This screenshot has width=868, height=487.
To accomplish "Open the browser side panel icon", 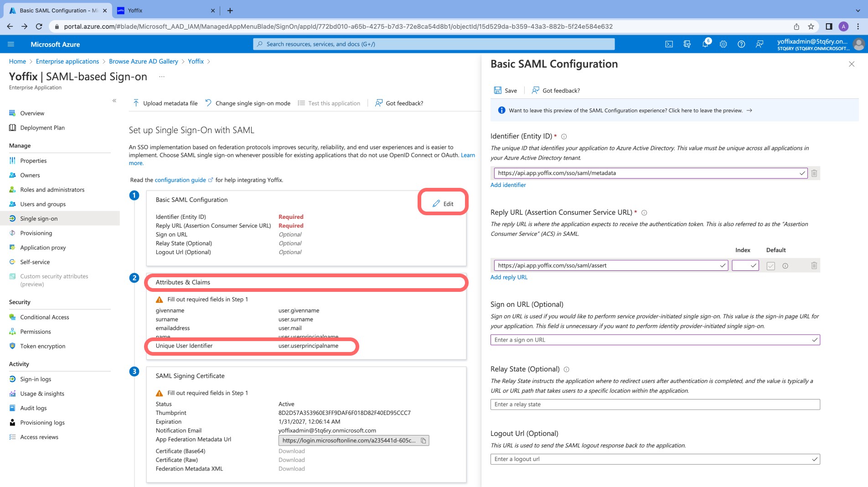I will pos(829,26).
